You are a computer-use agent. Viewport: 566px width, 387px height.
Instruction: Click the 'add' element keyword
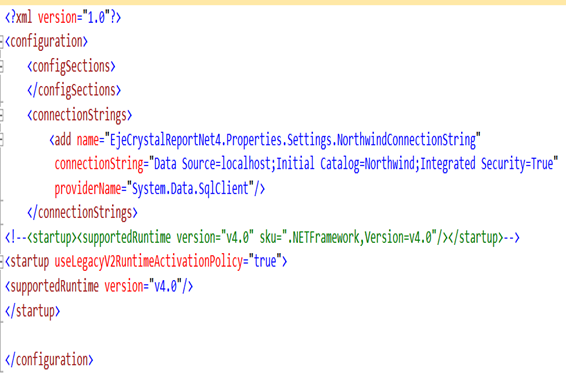[62, 140]
